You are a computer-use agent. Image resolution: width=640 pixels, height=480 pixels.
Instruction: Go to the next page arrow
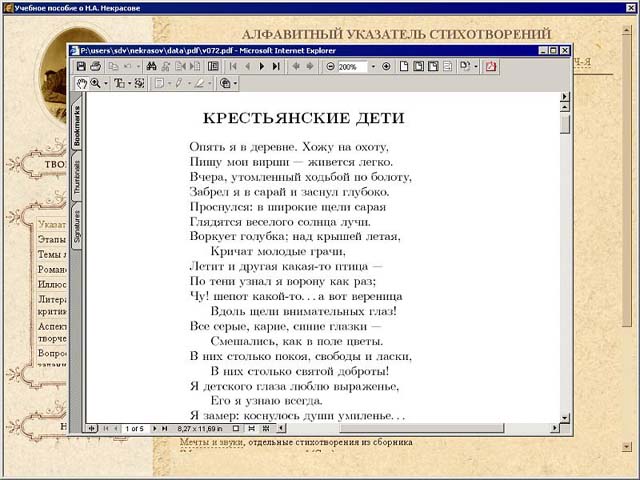pyautogui.click(x=262, y=67)
